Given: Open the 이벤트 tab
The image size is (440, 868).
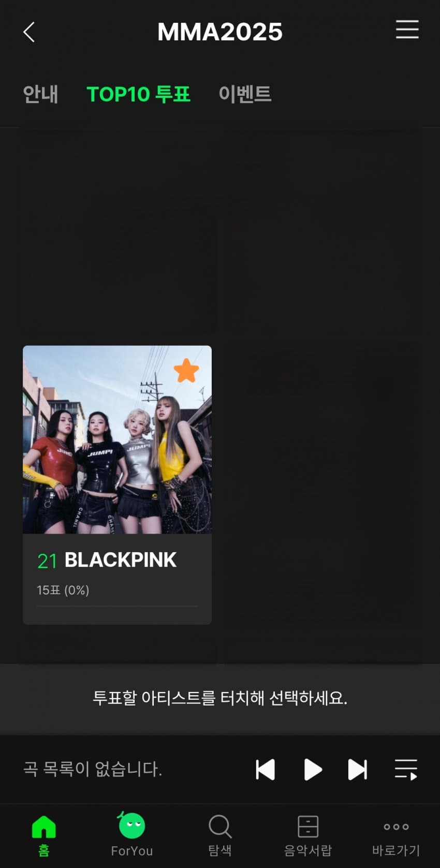Looking at the screenshot, I should pyautogui.click(x=245, y=94).
